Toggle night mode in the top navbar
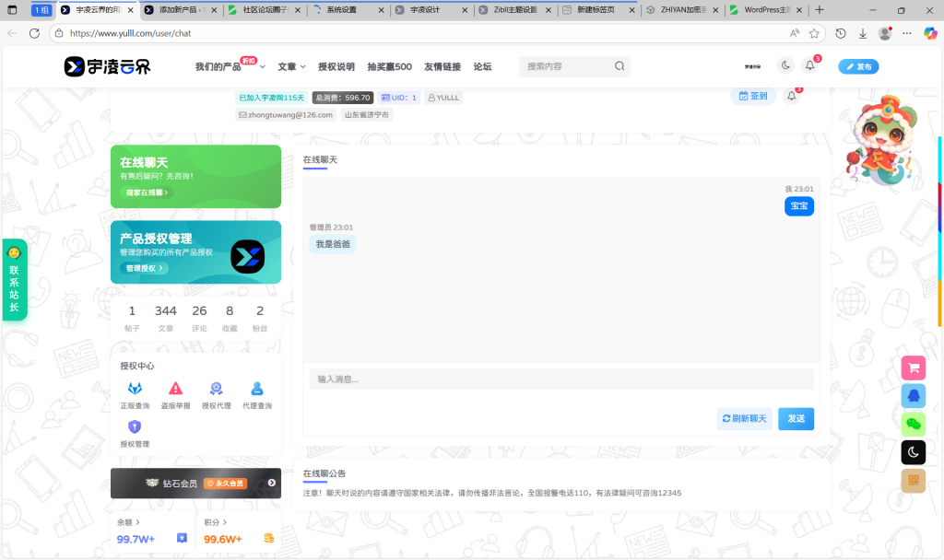 785,65
